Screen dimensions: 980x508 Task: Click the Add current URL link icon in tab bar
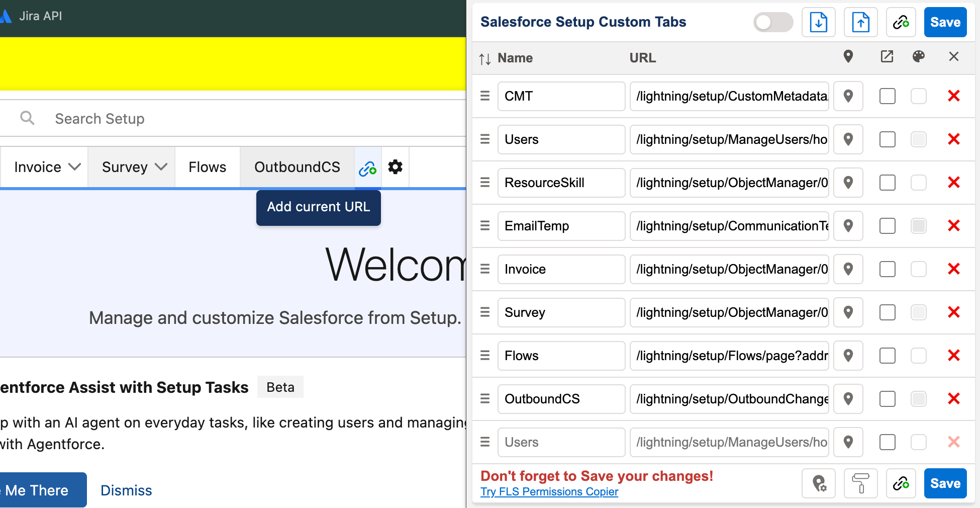[368, 168]
